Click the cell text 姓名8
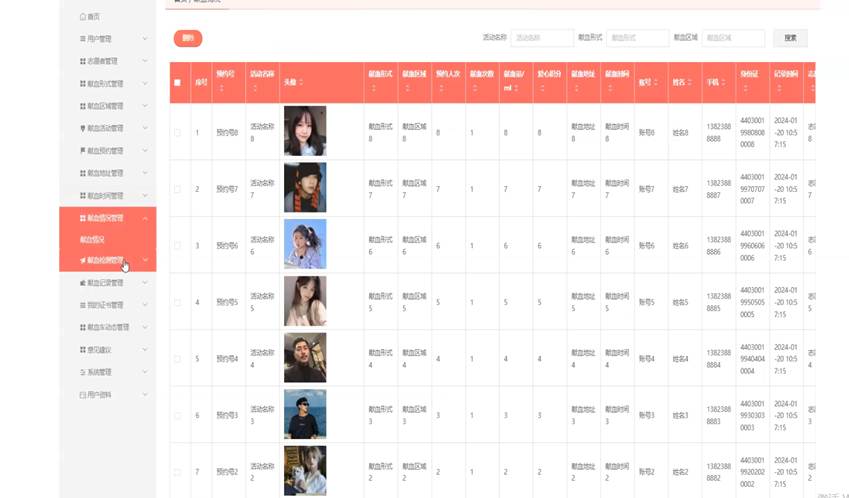 click(x=680, y=133)
